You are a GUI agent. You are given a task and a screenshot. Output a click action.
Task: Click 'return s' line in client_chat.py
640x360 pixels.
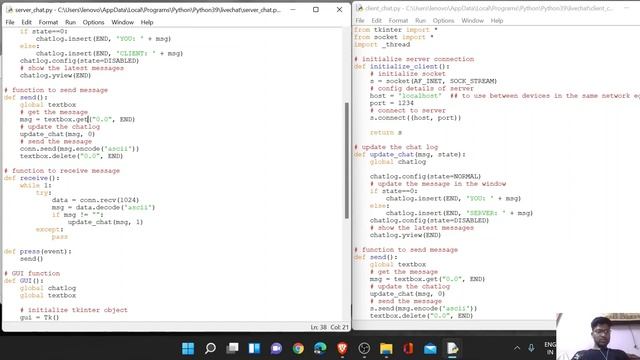pyautogui.click(x=386, y=132)
